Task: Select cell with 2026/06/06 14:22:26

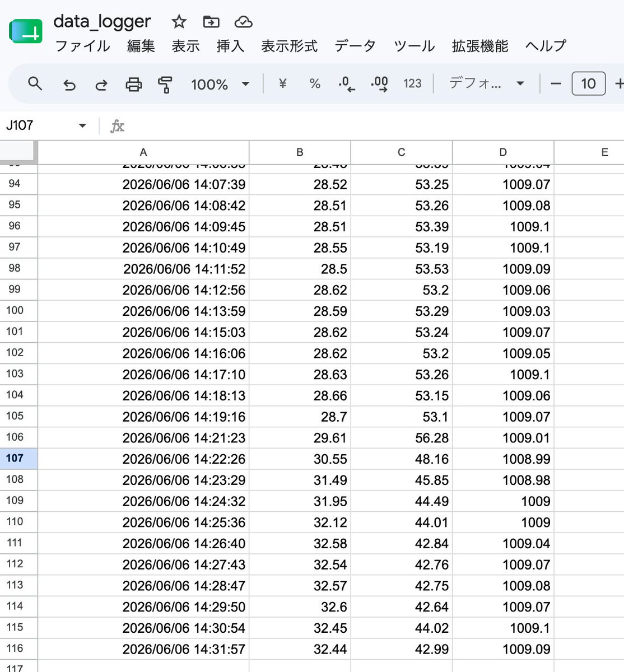Action: [x=143, y=459]
